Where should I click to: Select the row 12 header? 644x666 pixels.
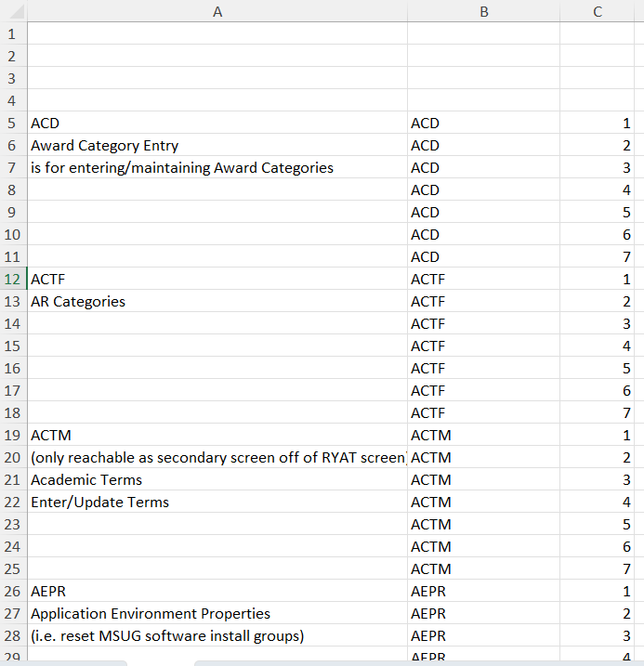click(x=12, y=279)
